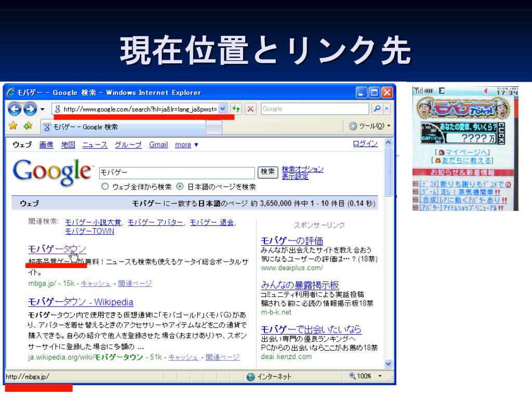Image resolution: width=532 pixels, height=399 pixels.
Task: Click the red Stop icon
Action: 250,109
